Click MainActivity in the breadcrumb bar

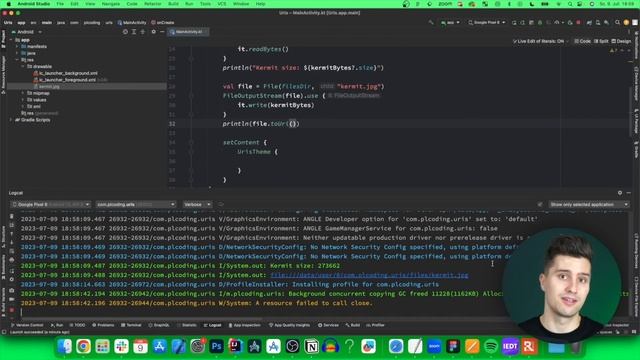click(132, 22)
